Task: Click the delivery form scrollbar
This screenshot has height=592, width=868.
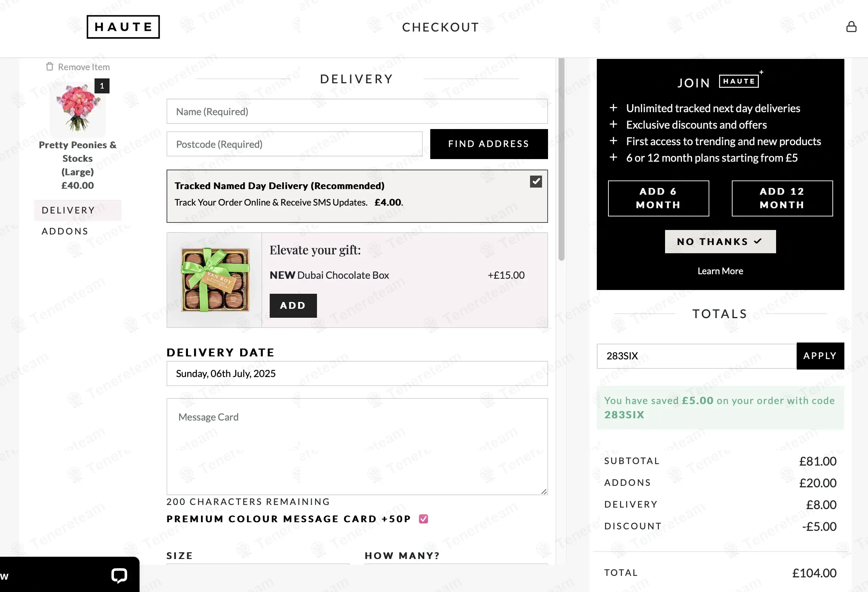Action: pyautogui.click(x=561, y=159)
